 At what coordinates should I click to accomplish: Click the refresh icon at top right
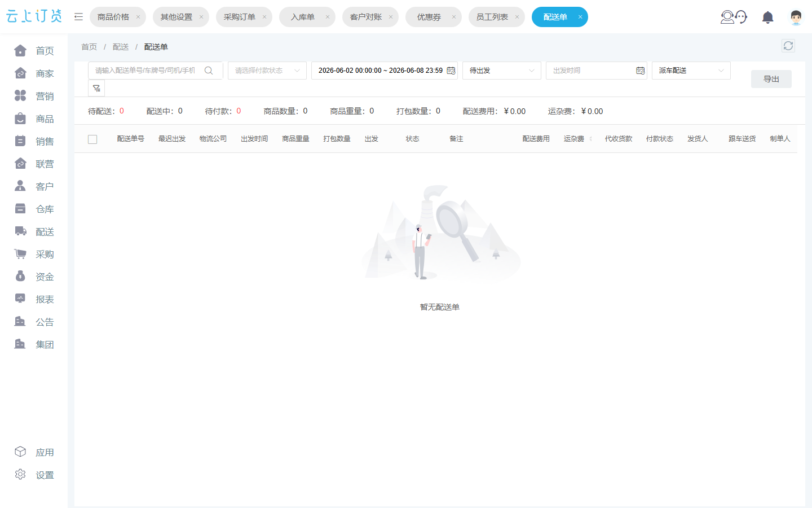[x=788, y=46]
